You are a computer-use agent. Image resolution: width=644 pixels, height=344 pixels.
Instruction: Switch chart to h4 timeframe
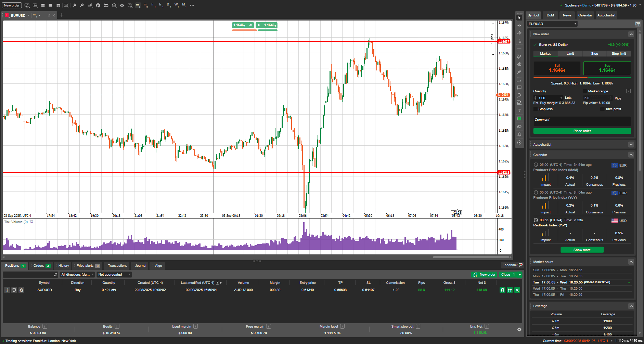tap(160, 5)
